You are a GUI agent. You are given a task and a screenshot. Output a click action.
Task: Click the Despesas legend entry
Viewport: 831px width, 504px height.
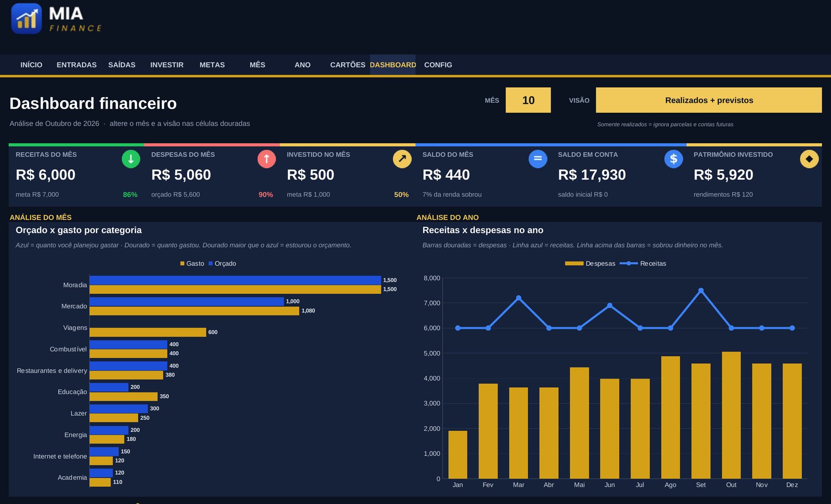(x=590, y=264)
